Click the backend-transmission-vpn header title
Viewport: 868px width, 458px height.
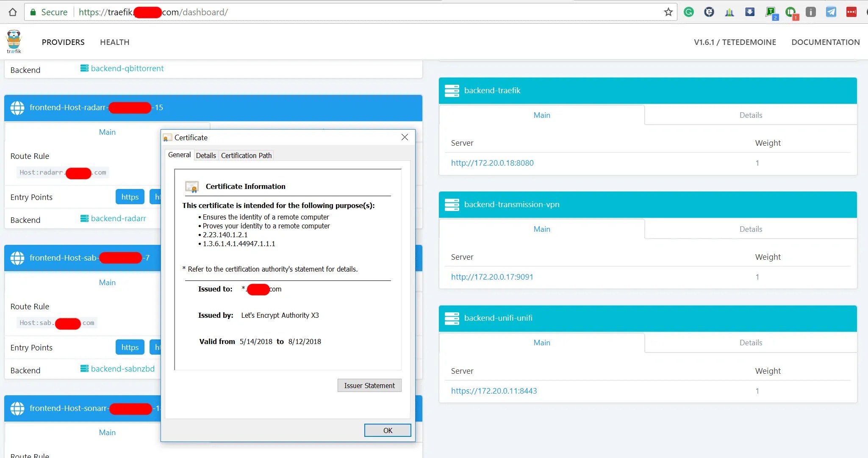coord(512,205)
